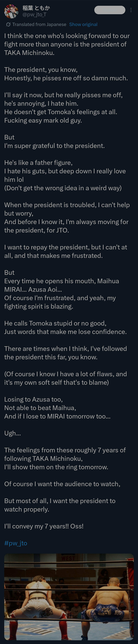Click the 'Translated from Japanese' label
Viewport: 138px width, 644px height.
[39, 24]
